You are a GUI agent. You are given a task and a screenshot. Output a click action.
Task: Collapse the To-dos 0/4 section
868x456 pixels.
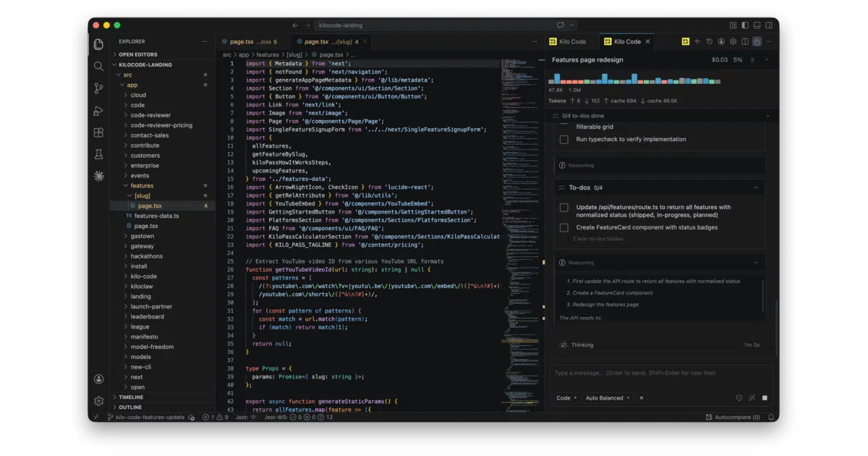point(756,187)
